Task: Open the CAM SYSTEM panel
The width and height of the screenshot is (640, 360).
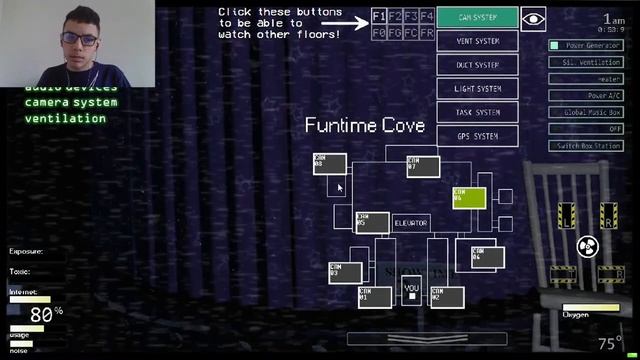Action: pos(478,18)
